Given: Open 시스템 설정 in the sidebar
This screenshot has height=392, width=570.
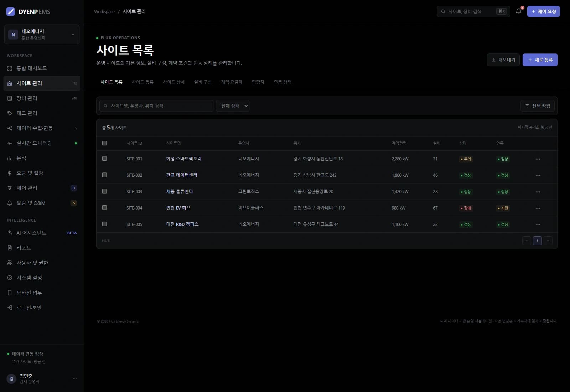Looking at the screenshot, I should (42, 278).
